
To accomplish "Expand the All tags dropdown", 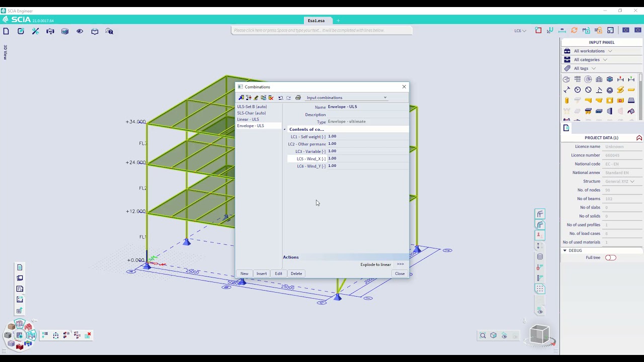I will [x=593, y=68].
